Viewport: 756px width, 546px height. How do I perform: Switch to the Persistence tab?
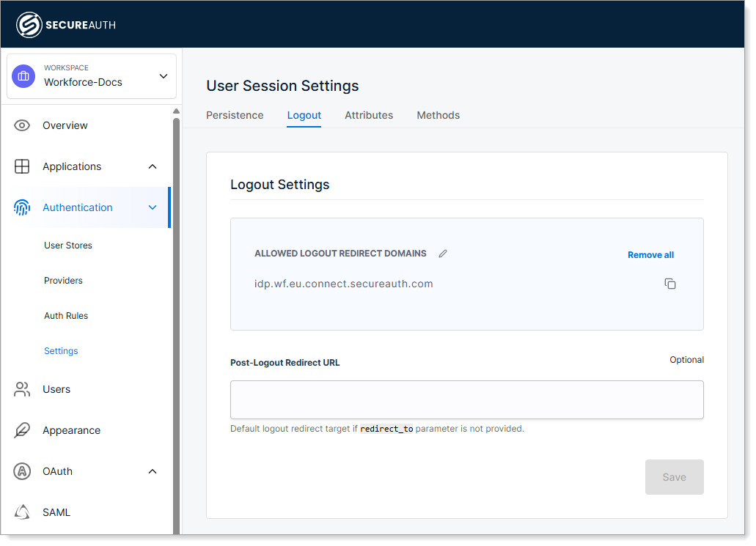[x=235, y=115]
